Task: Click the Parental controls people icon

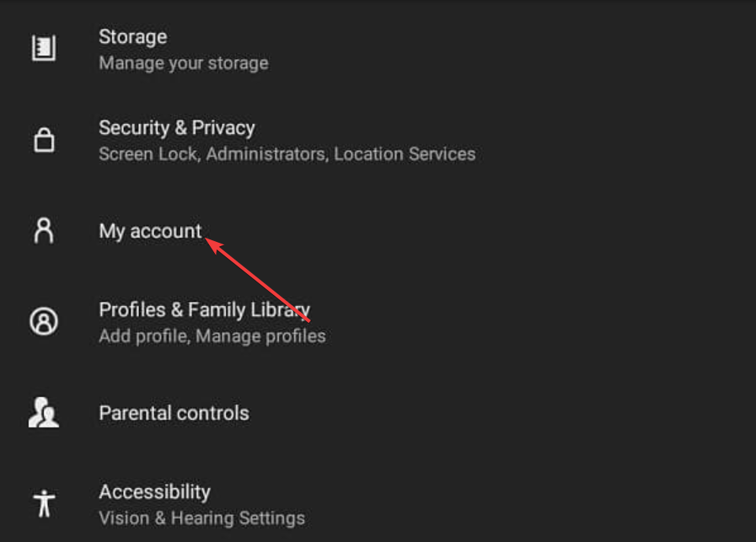Action: click(43, 413)
